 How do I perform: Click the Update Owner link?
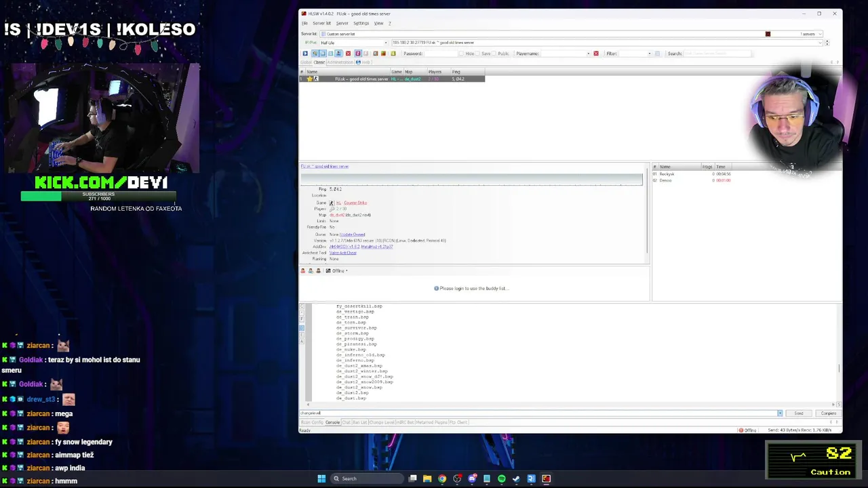coord(352,235)
